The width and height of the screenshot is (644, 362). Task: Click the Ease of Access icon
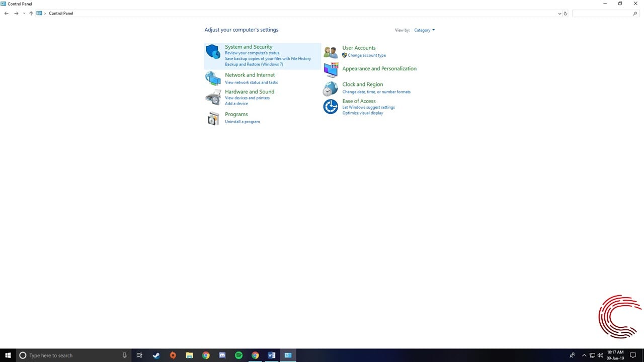pos(331,107)
